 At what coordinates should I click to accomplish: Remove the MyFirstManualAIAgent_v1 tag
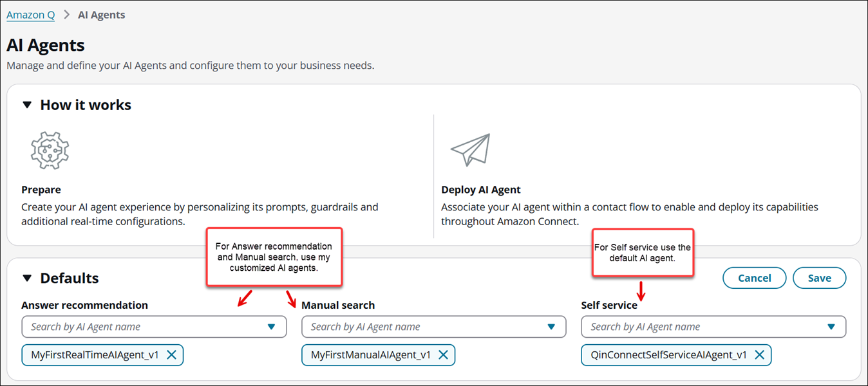443,355
